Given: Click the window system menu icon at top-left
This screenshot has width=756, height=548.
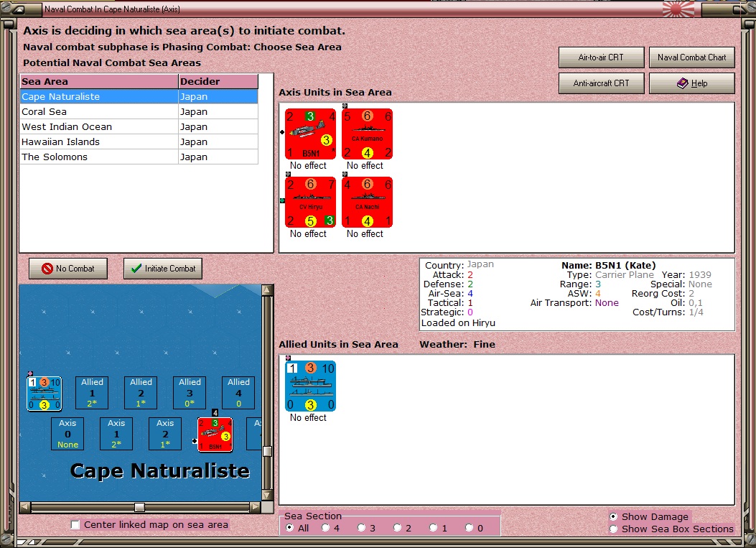Looking at the screenshot, I should pos(18,9).
